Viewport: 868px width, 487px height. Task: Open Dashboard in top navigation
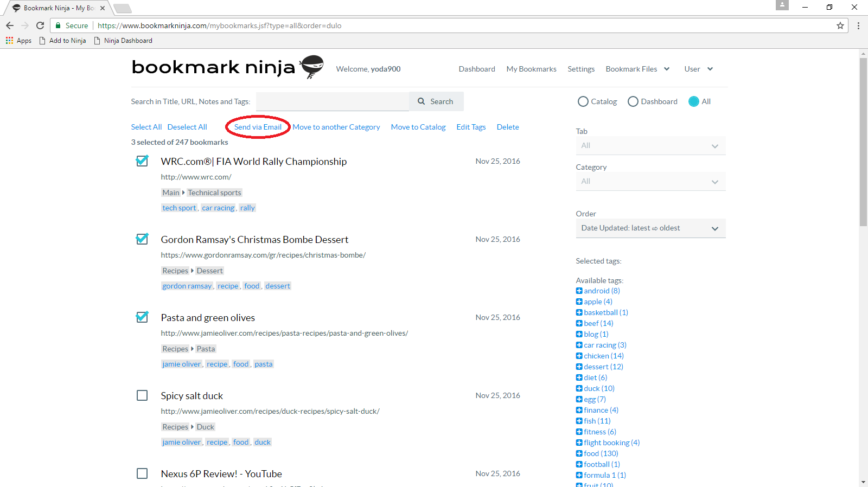477,69
